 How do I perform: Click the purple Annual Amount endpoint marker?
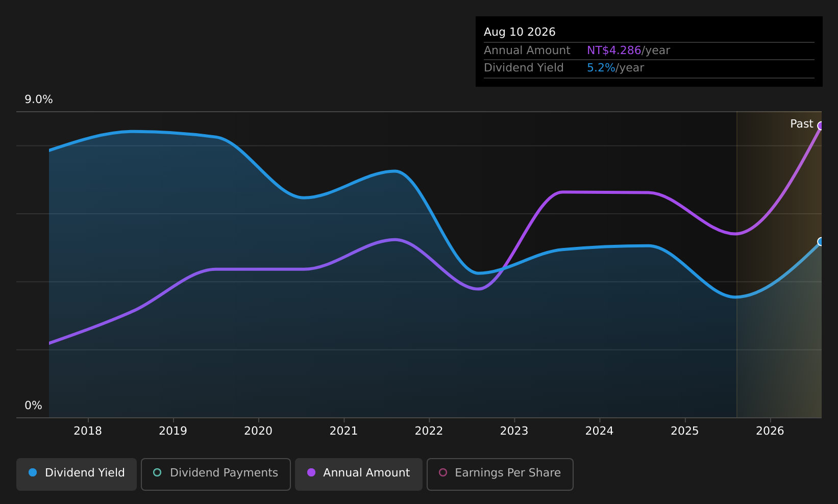click(821, 126)
